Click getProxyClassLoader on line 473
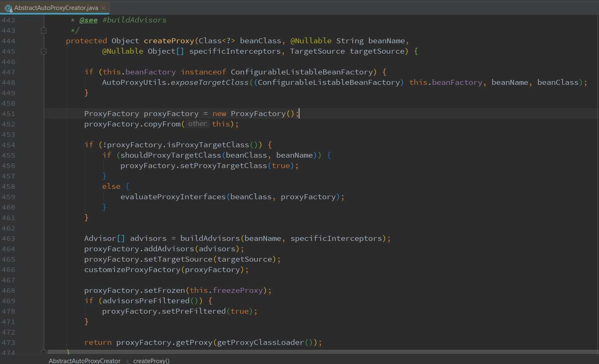This screenshot has height=364, width=599. point(260,342)
